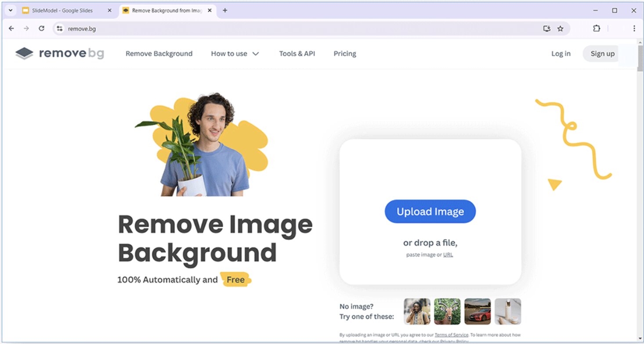Viewport: 644px width, 344px height.
Task: Click the browser back arrow
Action: coord(11,29)
